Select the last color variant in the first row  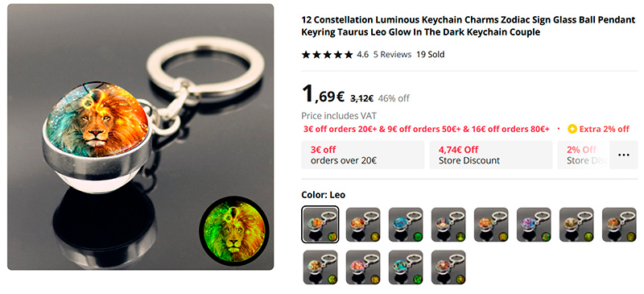pos(619,225)
